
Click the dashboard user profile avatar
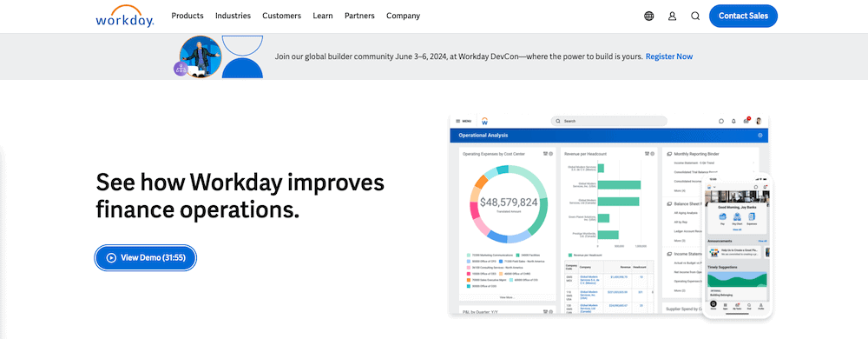tap(759, 121)
